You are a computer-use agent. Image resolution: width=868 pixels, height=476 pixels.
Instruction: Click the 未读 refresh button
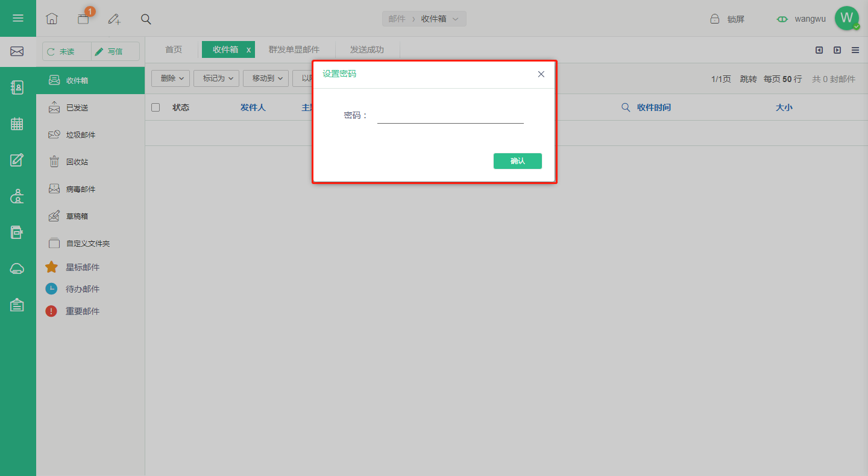67,51
